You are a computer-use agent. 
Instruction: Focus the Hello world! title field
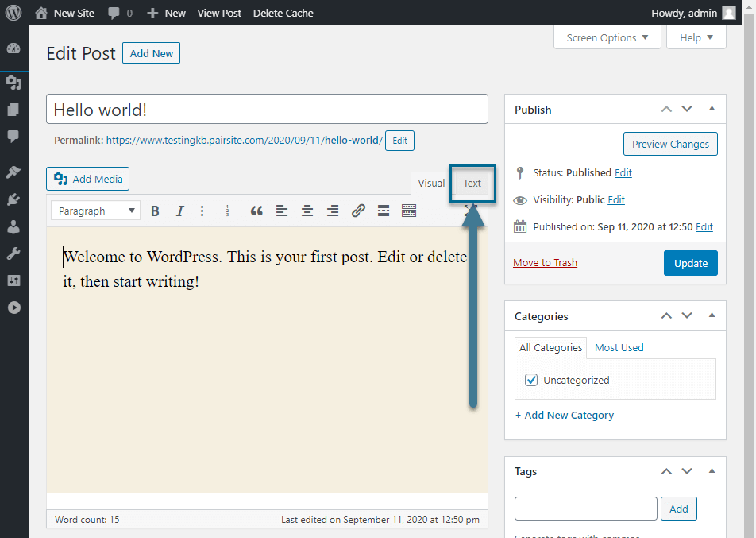(x=267, y=109)
